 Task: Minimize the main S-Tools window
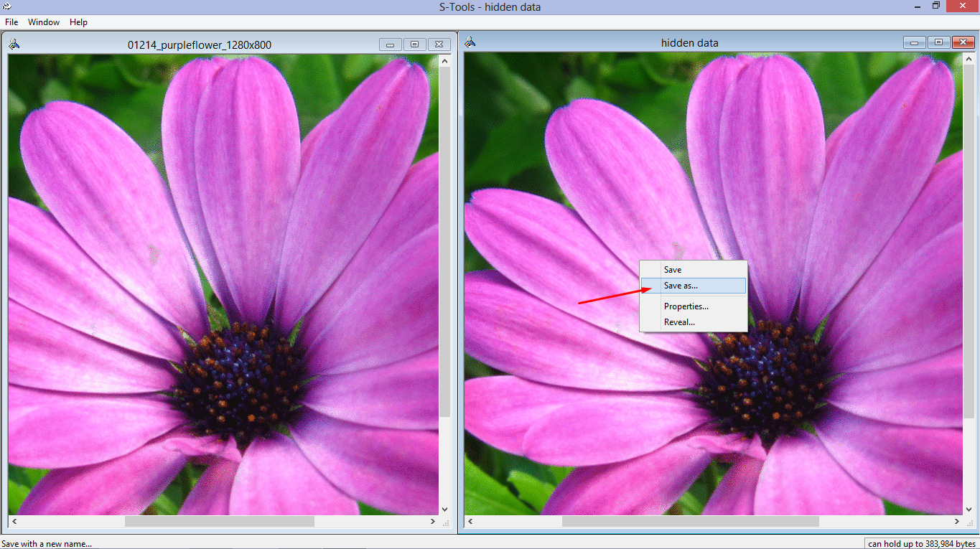point(918,6)
